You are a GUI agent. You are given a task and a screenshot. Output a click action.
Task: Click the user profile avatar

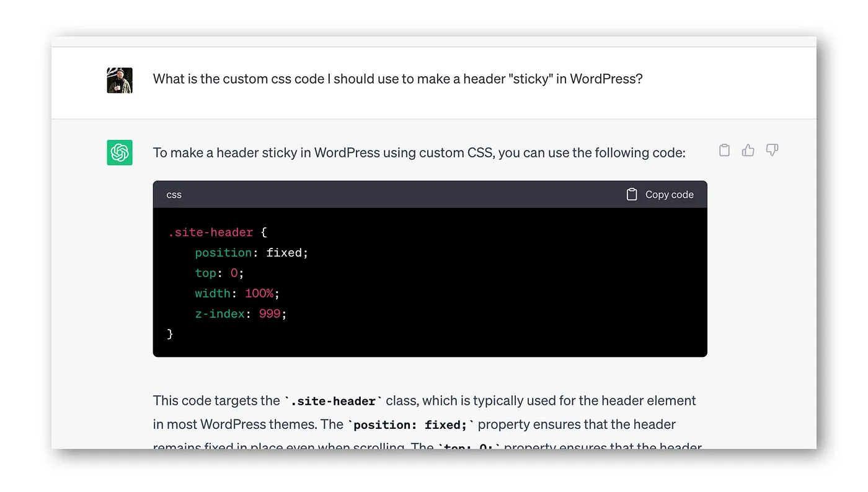[120, 81]
